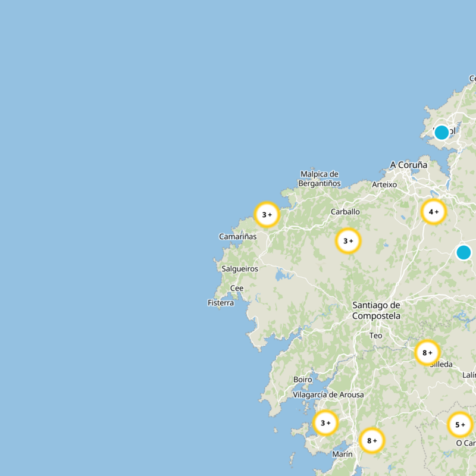The height and width of the screenshot is (476, 476).
Task: Click the Malpica de Bergantiños label
Action: (320, 179)
